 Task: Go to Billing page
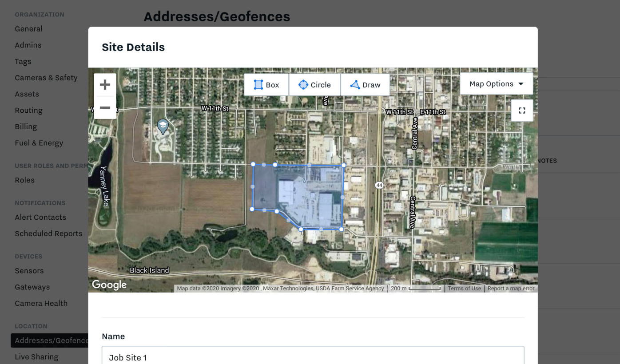(x=26, y=127)
